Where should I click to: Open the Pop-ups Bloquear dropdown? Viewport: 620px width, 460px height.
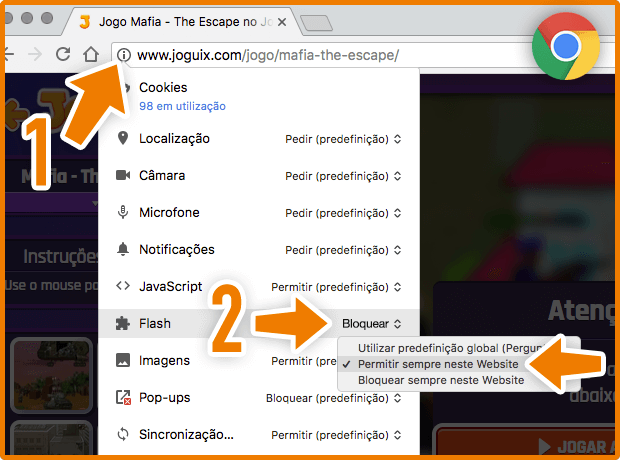pos(334,398)
